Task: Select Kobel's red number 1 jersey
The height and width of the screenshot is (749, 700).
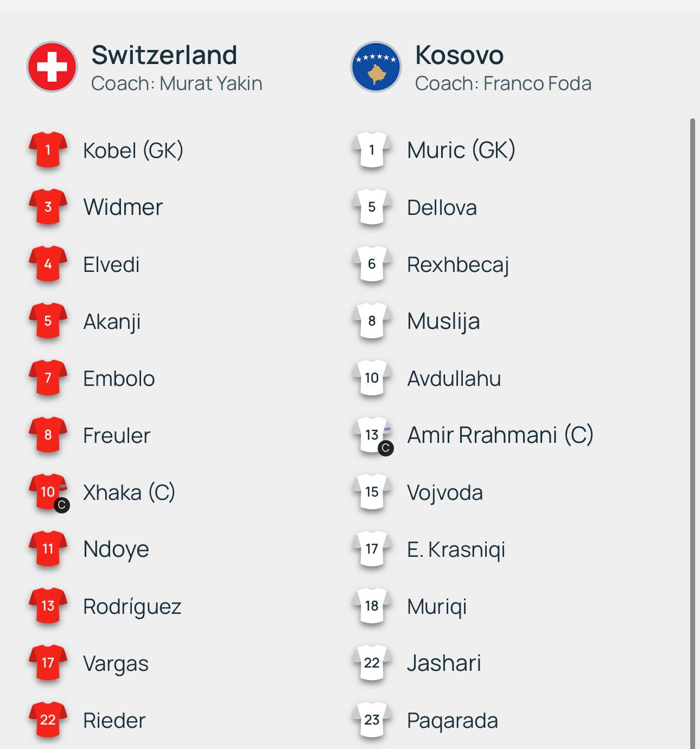Action: point(48,150)
